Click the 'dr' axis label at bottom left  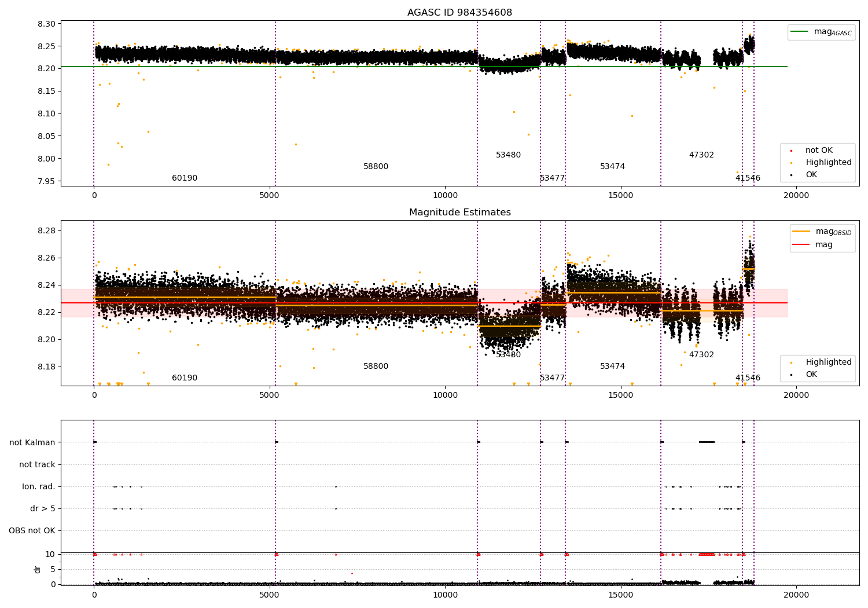pos(38,569)
